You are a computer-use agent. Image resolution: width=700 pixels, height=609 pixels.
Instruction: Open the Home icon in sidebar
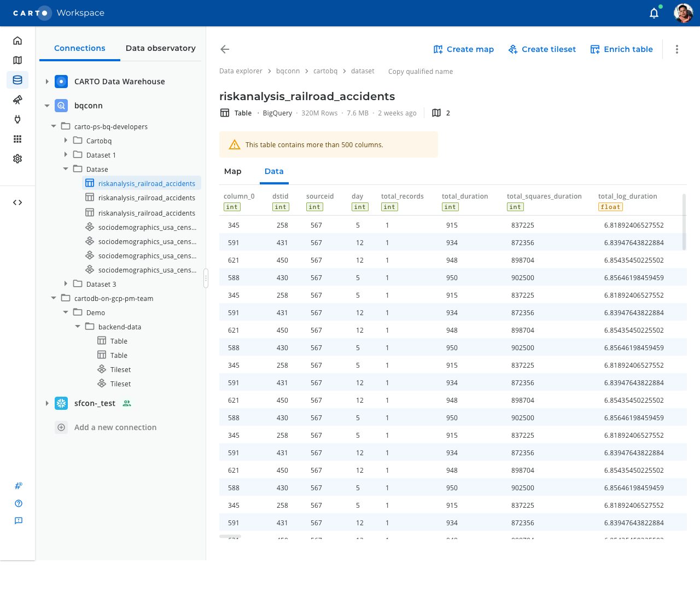17,40
